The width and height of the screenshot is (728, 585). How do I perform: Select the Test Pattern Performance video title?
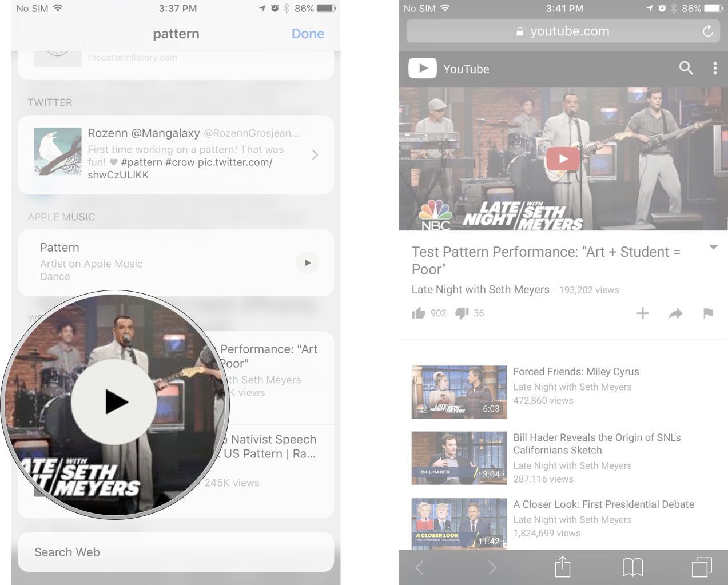(x=546, y=260)
